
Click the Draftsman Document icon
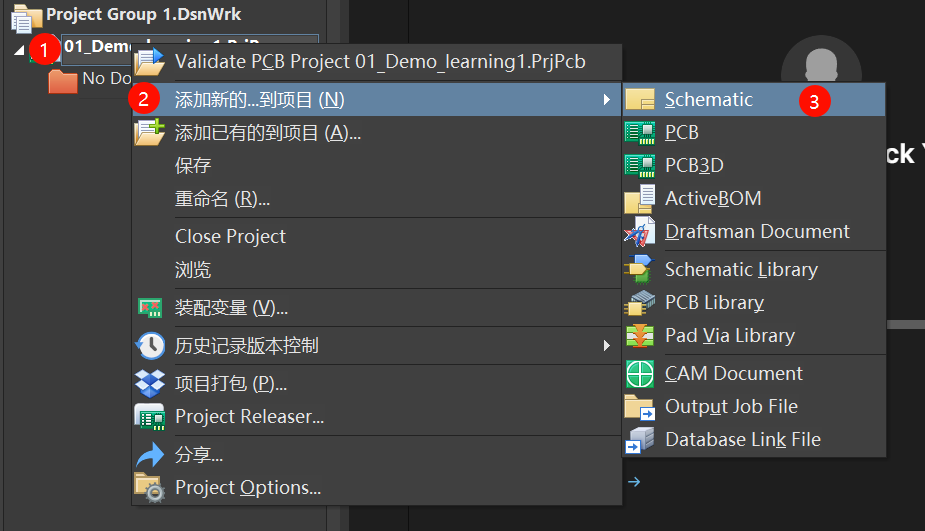coord(639,232)
